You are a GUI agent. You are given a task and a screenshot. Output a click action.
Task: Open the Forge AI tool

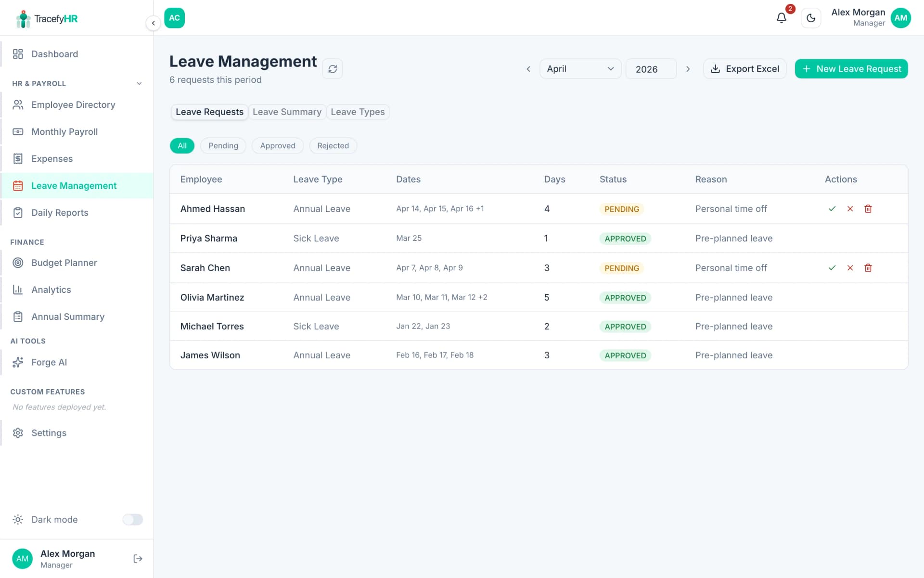(49, 362)
